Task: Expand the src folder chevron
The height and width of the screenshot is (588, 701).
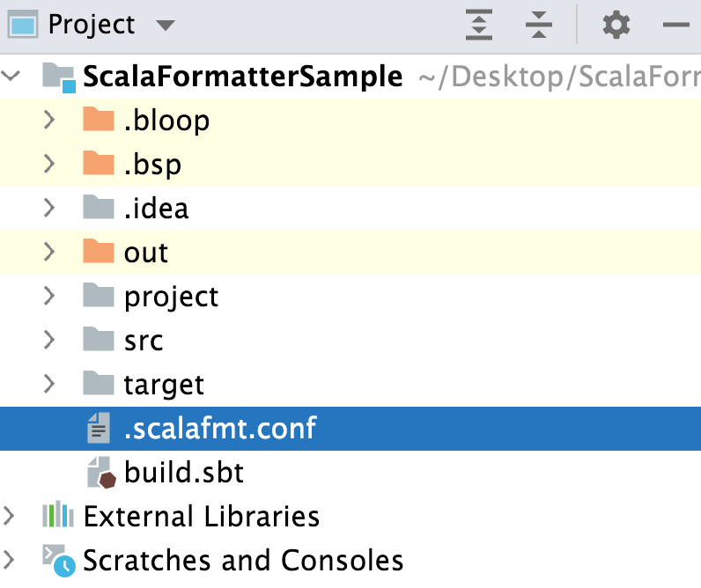Action: click(49, 340)
